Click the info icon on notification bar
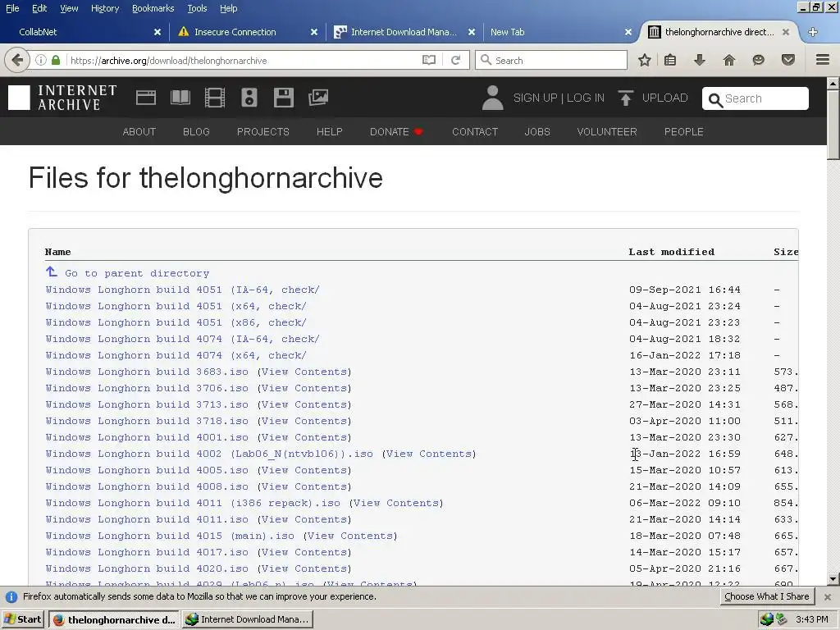840x630 pixels. coord(11,597)
